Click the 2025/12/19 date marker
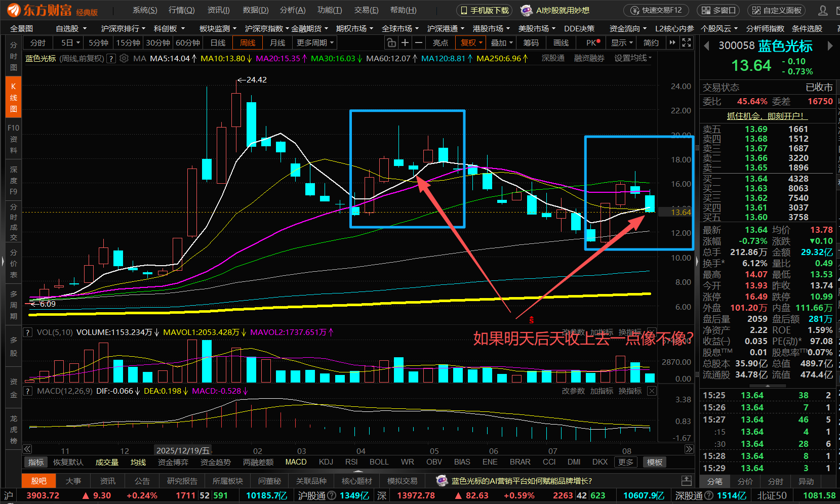 point(183,450)
